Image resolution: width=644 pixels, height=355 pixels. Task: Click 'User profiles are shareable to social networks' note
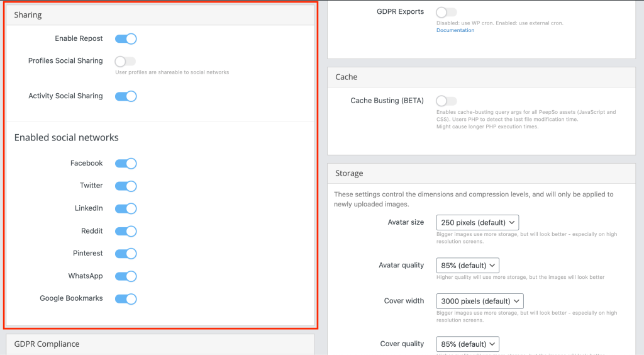click(172, 72)
